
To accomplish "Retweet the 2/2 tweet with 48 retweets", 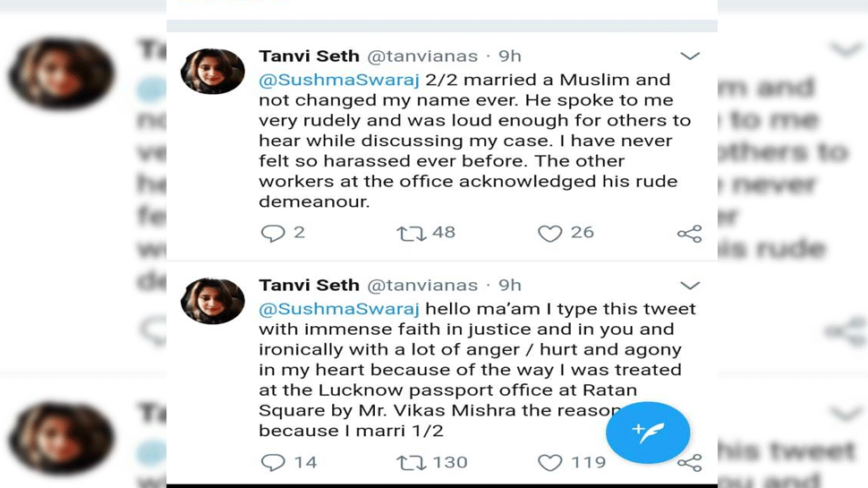I will coord(411,234).
